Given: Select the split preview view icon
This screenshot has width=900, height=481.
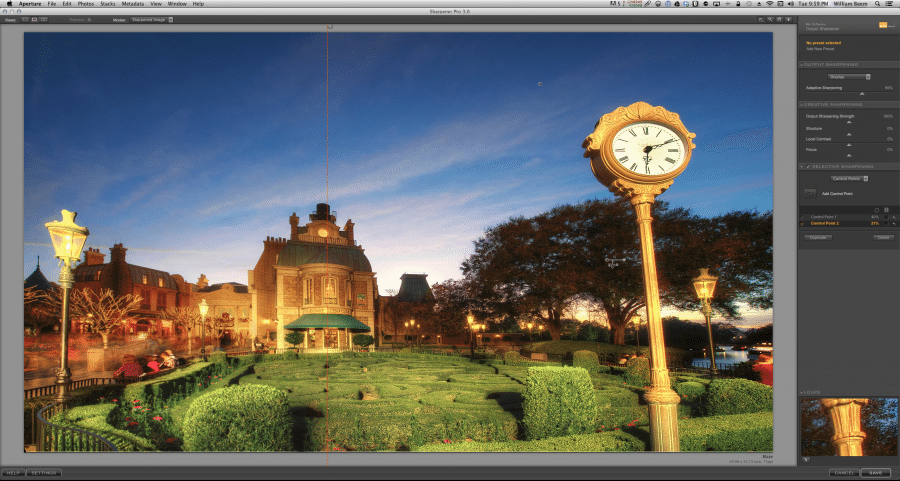Looking at the screenshot, I should pyautogui.click(x=34, y=20).
